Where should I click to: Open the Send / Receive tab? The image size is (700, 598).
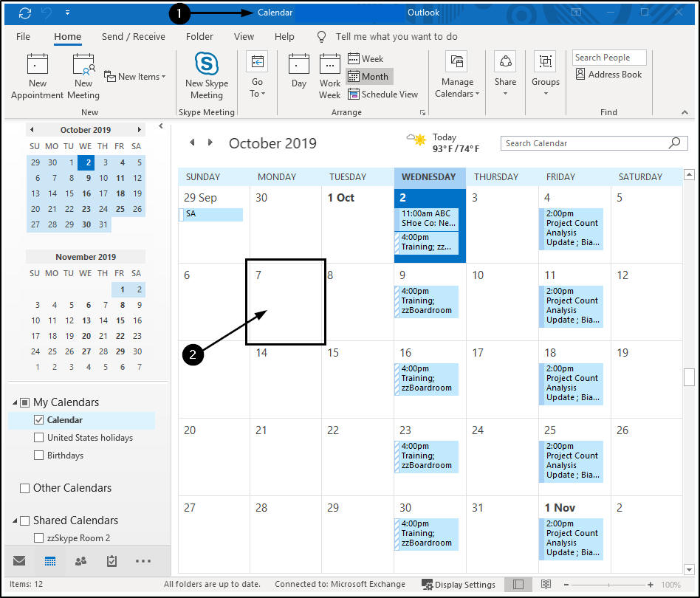(134, 37)
